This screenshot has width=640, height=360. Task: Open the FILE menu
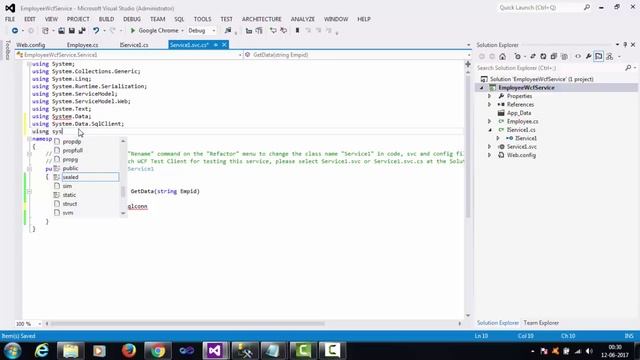(x=10, y=19)
